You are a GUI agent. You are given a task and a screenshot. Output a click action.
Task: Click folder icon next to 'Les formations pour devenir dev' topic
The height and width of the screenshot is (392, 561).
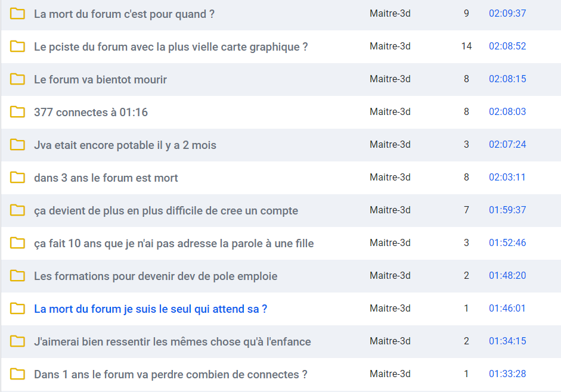pyautogui.click(x=17, y=276)
